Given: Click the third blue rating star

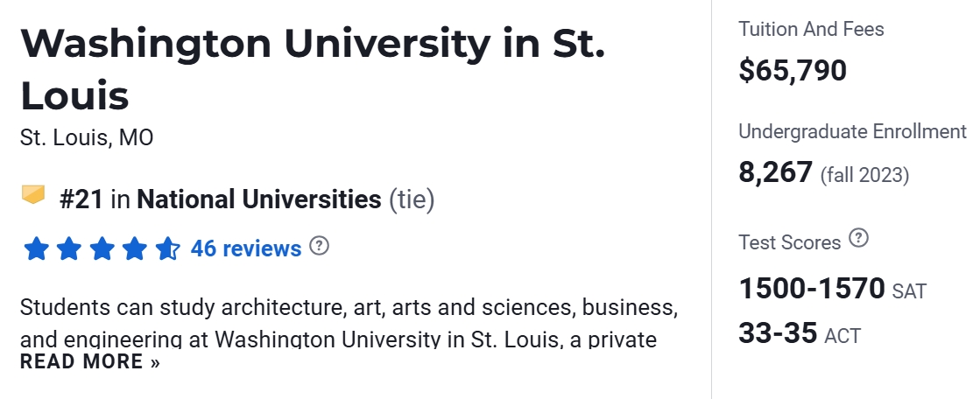Looking at the screenshot, I should point(102,249).
